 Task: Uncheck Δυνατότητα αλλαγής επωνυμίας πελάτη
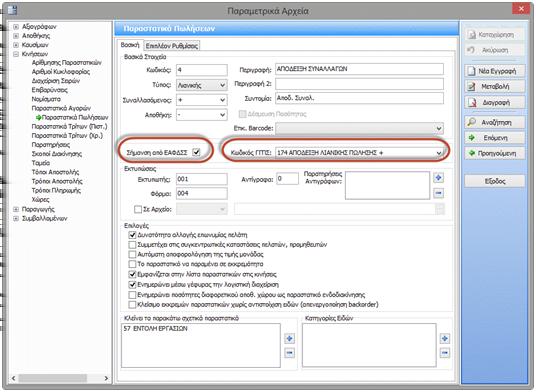pos(132,235)
